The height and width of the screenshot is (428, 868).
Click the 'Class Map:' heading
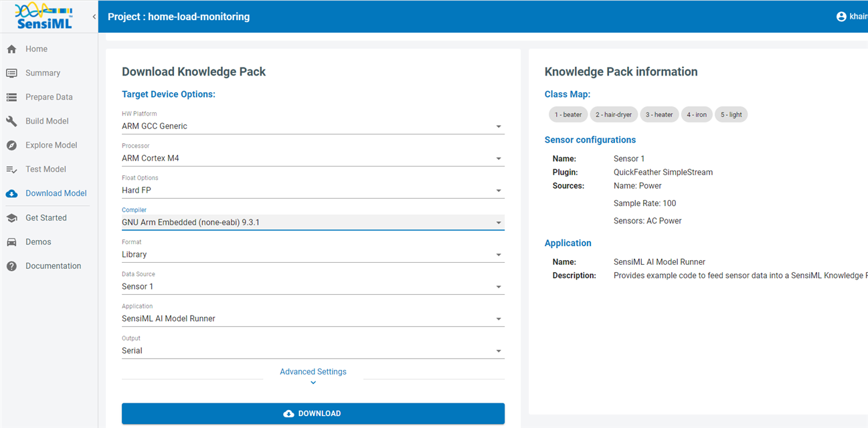568,94
